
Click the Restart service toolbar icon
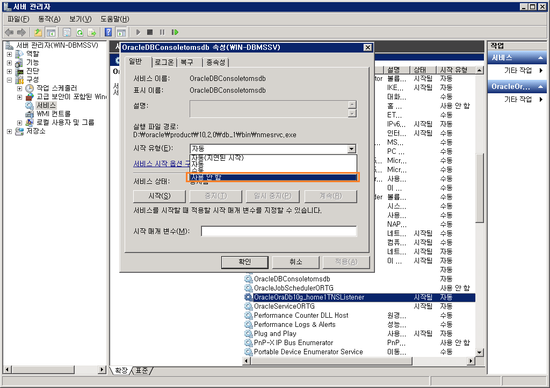175,32
